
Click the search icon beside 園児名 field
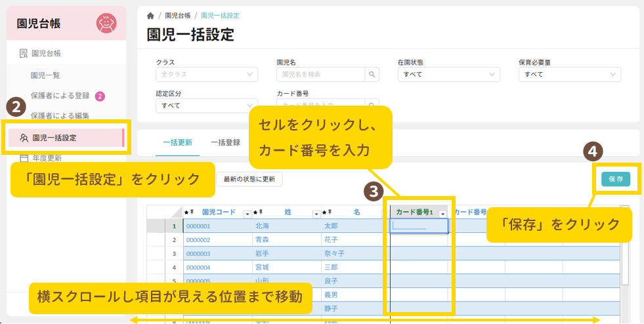pyautogui.click(x=372, y=75)
